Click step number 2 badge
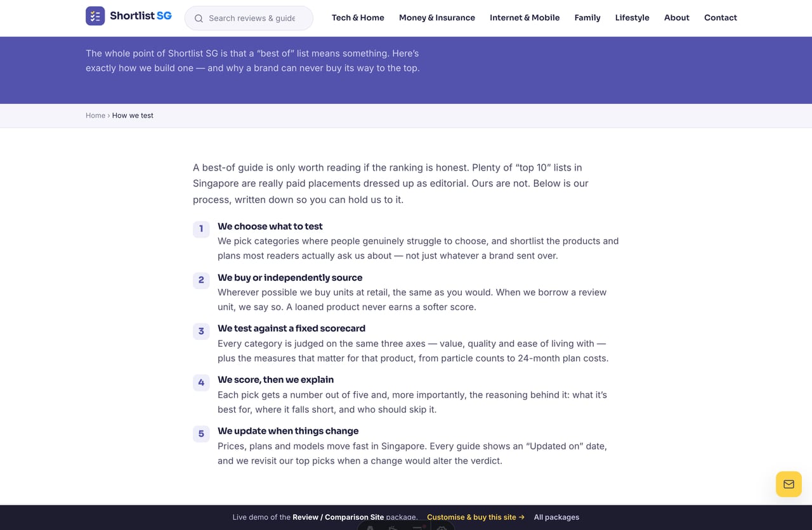 (201, 280)
